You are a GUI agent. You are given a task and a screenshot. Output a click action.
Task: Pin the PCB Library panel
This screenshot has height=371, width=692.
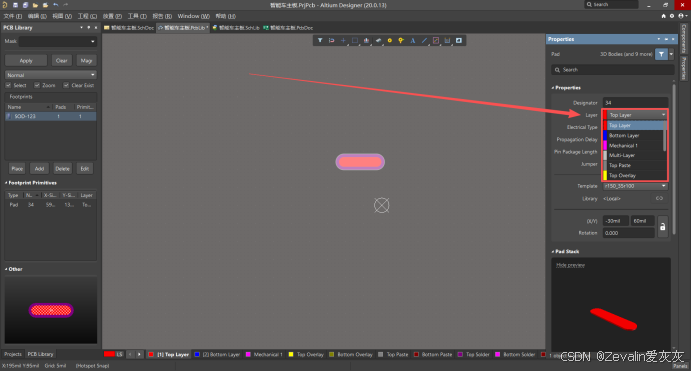pyautogui.click(x=88, y=27)
